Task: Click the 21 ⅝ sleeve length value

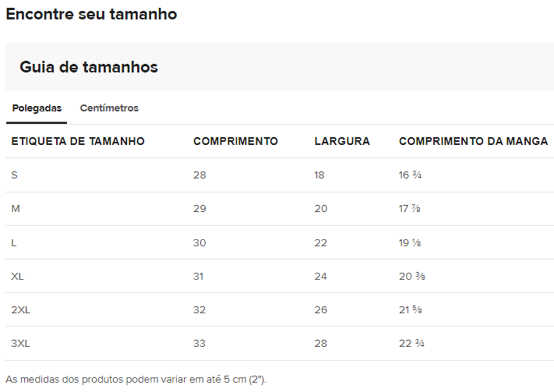Action: click(x=411, y=310)
